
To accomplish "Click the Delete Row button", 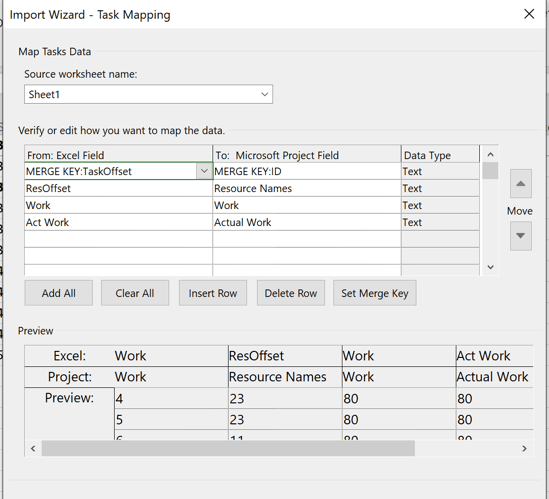I will pyautogui.click(x=291, y=293).
